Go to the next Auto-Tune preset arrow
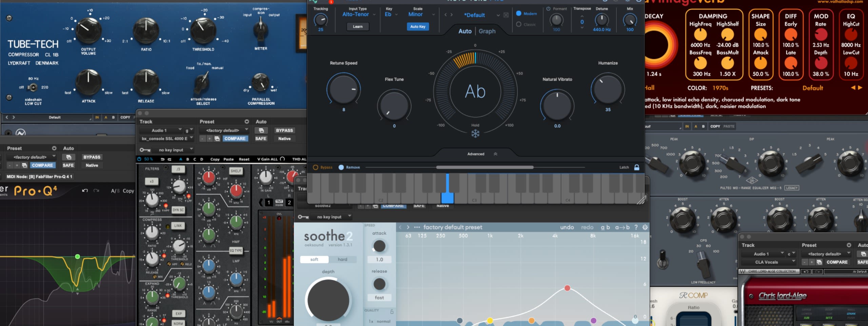 [451, 15]
